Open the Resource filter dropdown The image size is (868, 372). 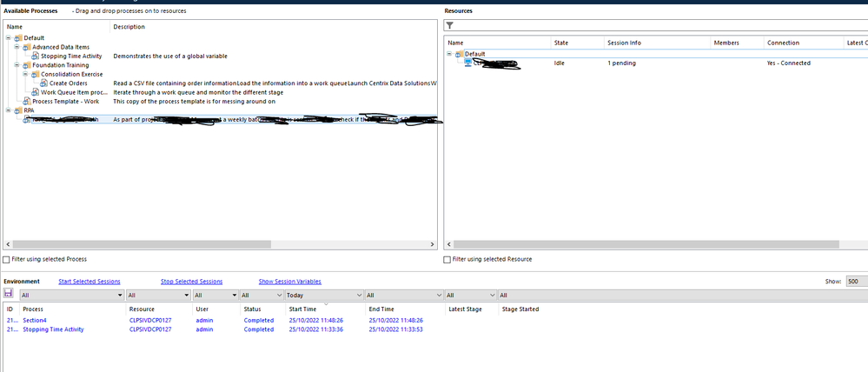(186, 296)
